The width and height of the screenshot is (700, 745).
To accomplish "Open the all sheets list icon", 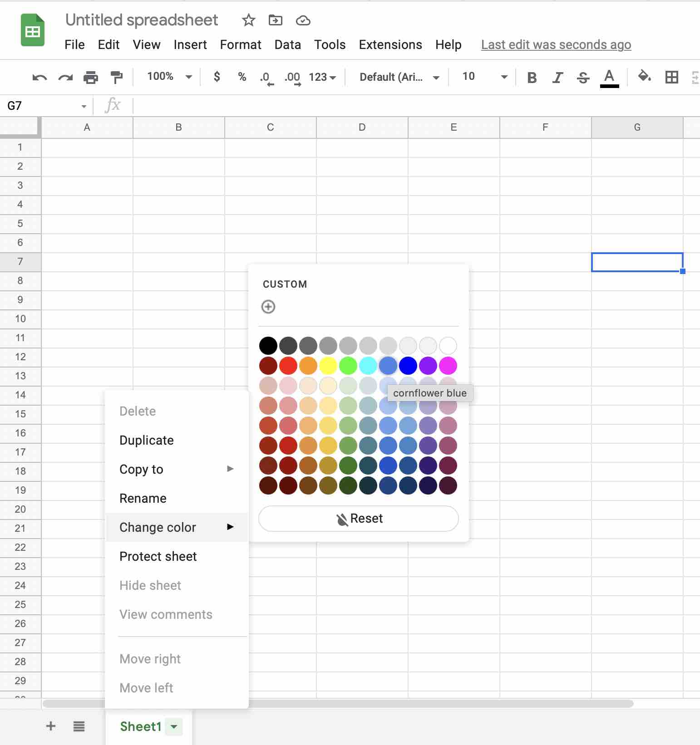I will [79, 726].
